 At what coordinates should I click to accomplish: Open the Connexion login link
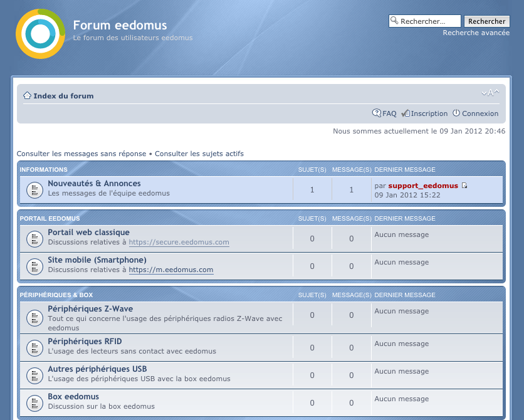click(480, 113)
